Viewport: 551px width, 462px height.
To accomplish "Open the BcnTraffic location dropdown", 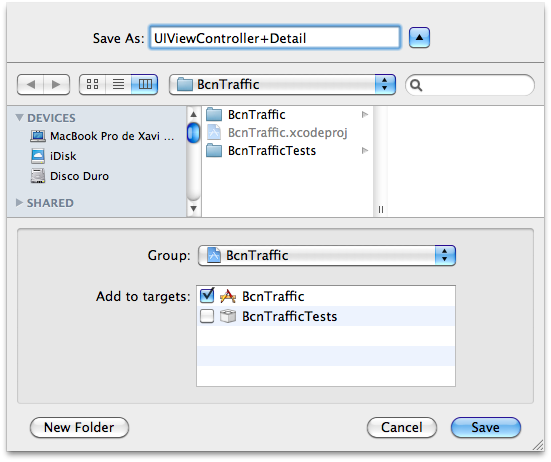I will 283,84.
